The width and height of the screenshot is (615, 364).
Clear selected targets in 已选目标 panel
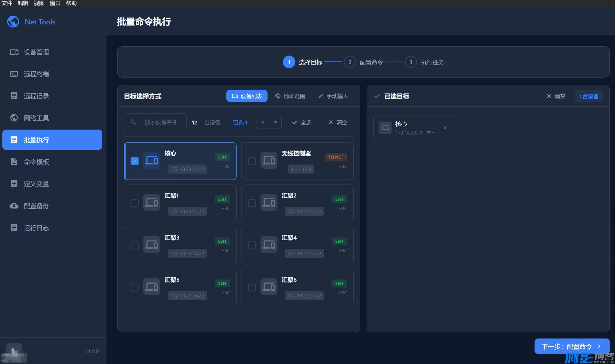556,96
